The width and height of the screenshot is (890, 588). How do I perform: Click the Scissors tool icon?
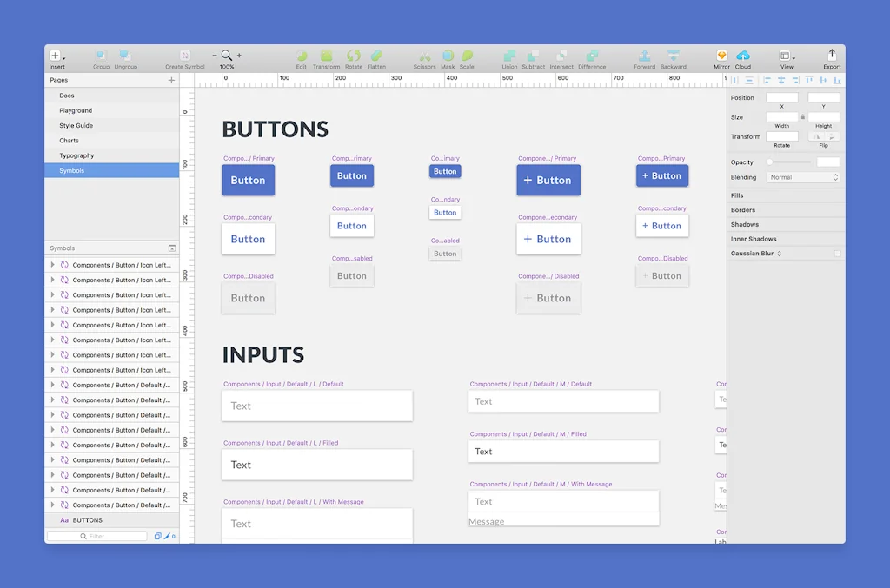(425, 54)
